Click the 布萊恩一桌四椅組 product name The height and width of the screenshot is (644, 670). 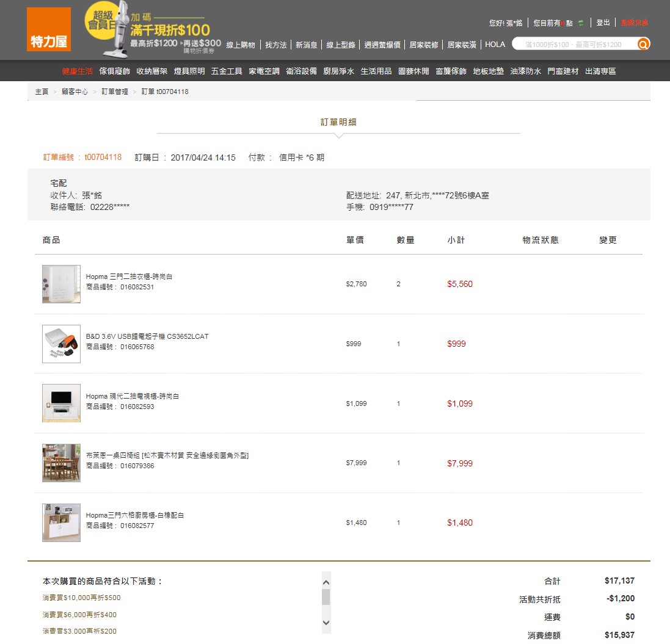pos(167,455)
